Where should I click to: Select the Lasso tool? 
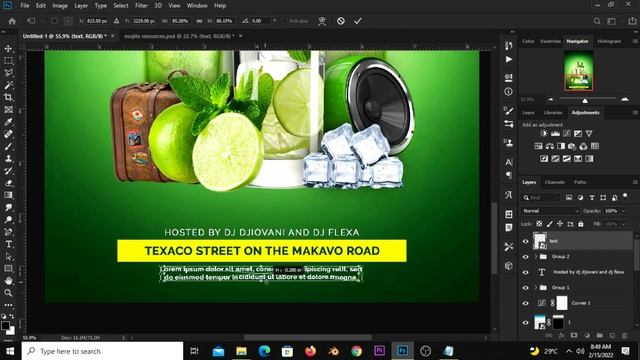8,73
